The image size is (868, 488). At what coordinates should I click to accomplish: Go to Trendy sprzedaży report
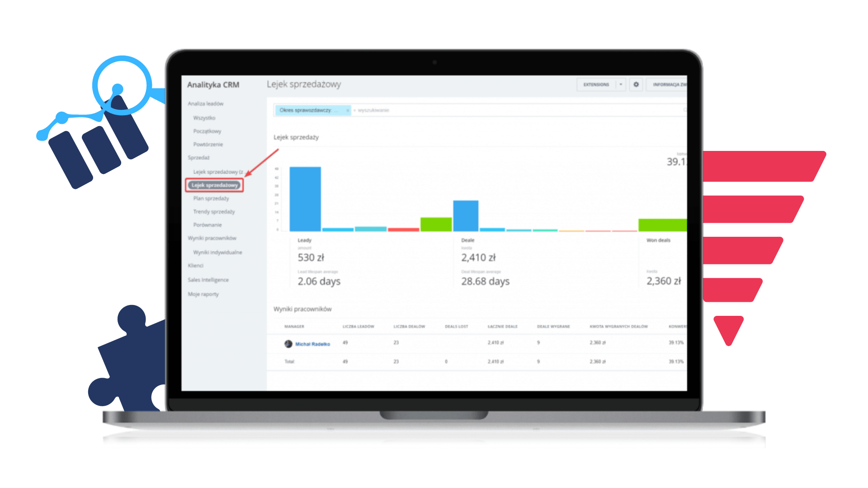coord(214,211)
